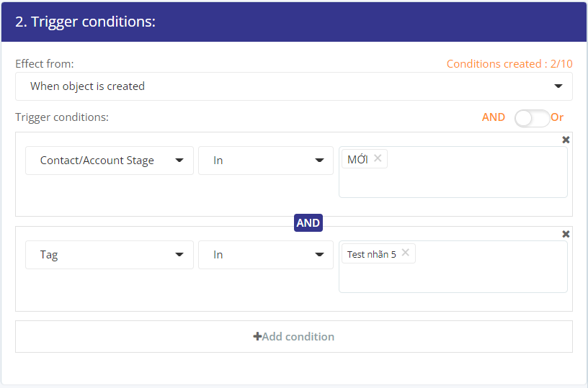Delete the Tag condition row
This screenshot has height=388, width=588.
coord(566,234)
